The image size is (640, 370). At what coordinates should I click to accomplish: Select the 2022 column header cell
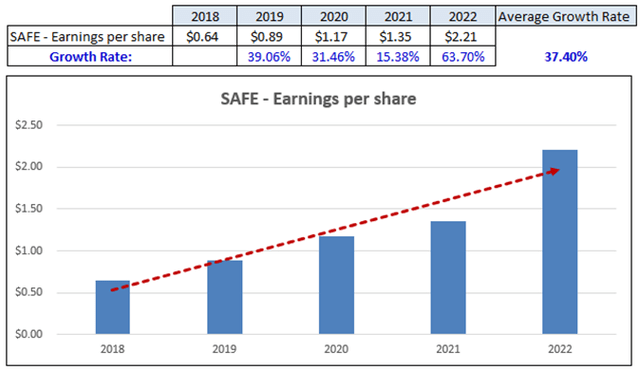tap(463, 16)
